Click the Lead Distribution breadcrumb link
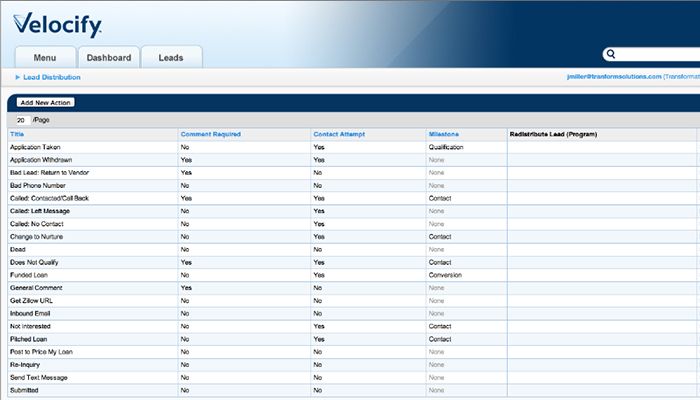The image size is (700, 400). coord(52,77)
